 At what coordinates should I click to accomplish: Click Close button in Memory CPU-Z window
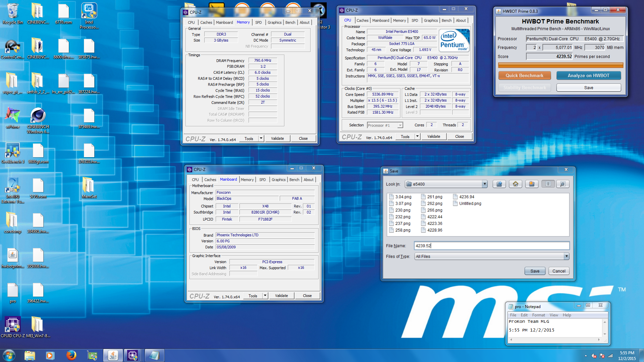[x=303, y=138]
